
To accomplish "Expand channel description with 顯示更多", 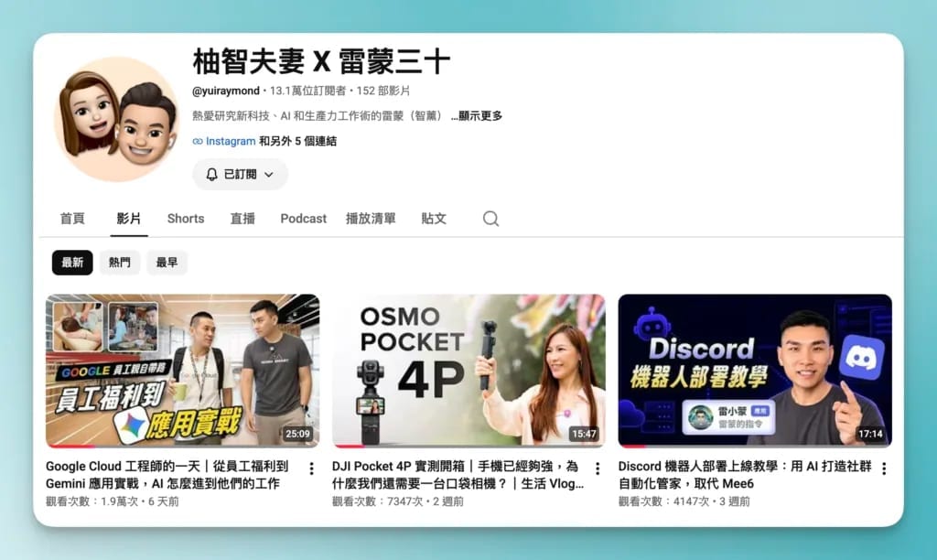I will tap(476, 116).
